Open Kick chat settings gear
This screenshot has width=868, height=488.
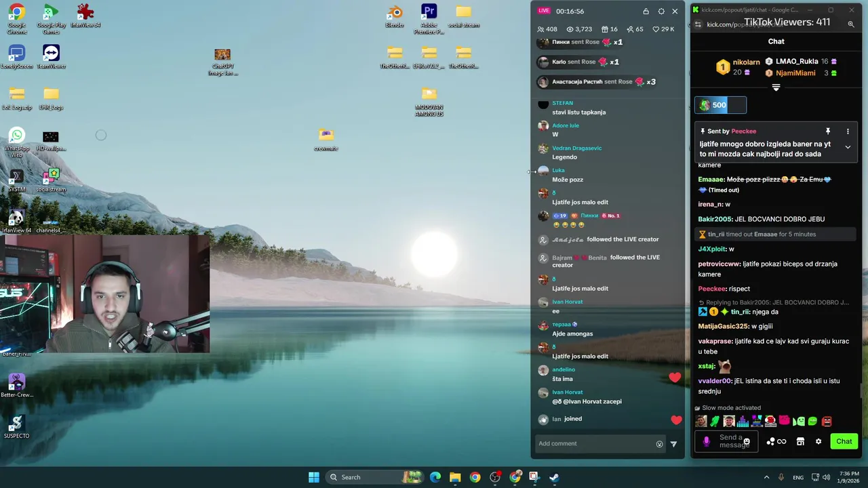point(818,441)
